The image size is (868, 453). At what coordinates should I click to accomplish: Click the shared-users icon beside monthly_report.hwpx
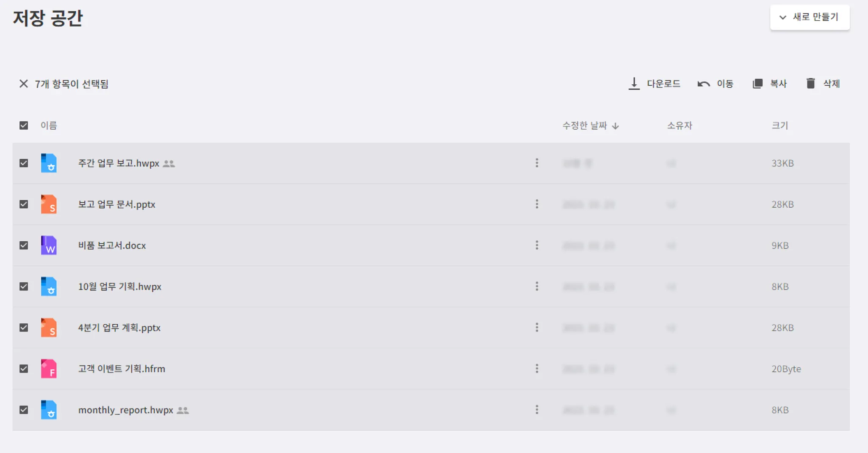(183, 410)
